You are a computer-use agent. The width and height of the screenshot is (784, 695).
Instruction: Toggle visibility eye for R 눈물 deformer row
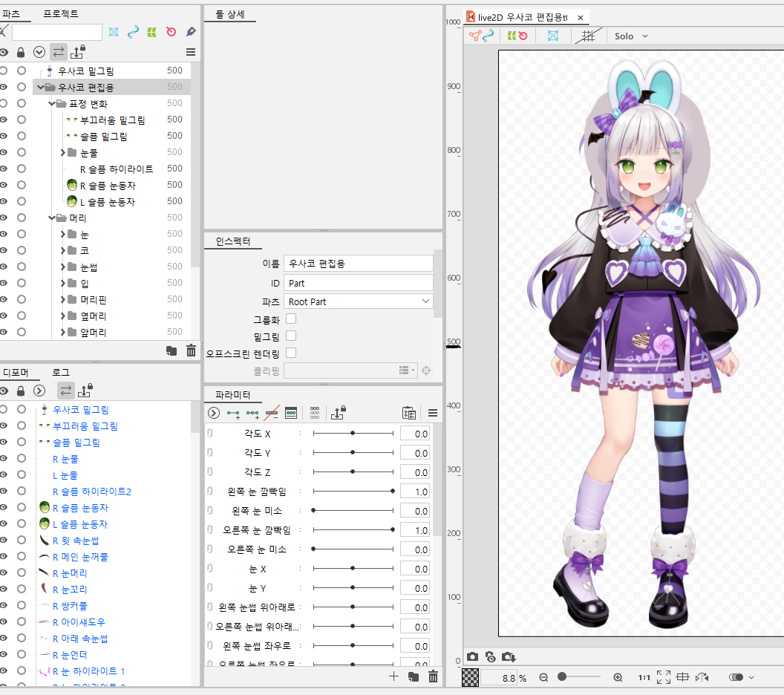pyautogui.click(x=4, y=458)
